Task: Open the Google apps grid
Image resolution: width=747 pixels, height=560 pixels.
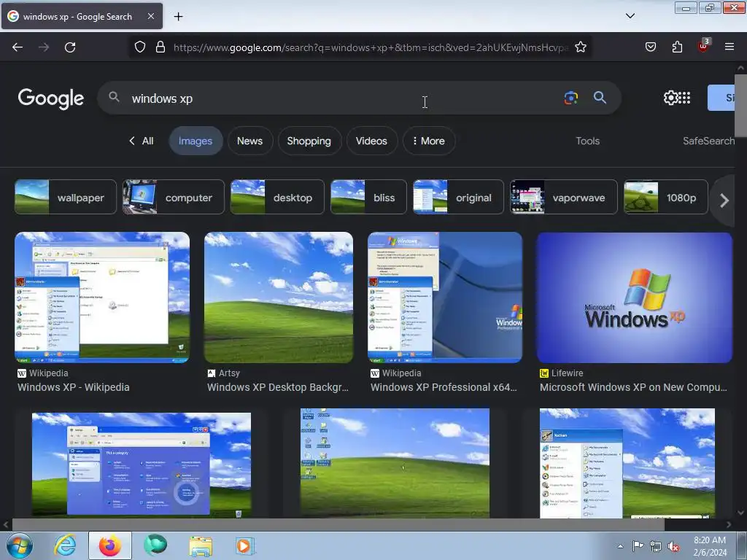Action: [x=684, y=98]
